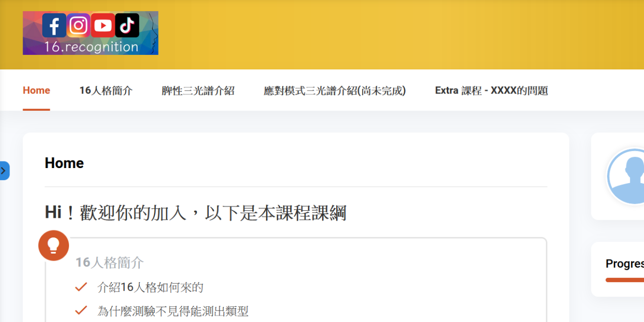
Task: Select the 應對模式三光譜介紹(尚未完成) tab
Action: pyautogui.click(x=335, y=91)
